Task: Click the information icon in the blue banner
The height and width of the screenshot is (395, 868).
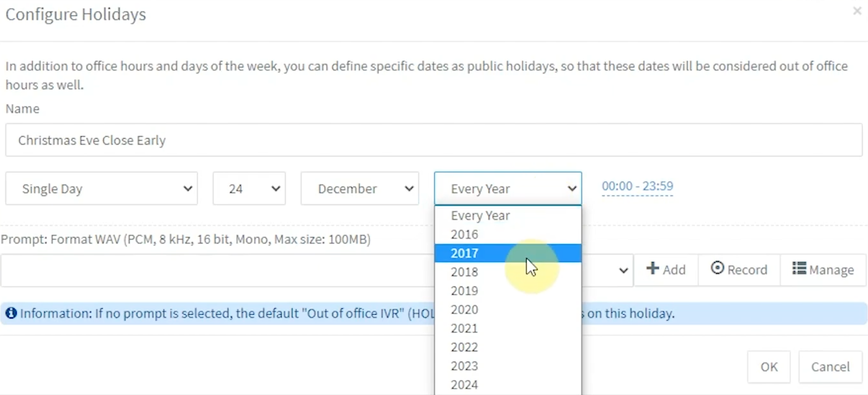Action: (x=11, y=313)
